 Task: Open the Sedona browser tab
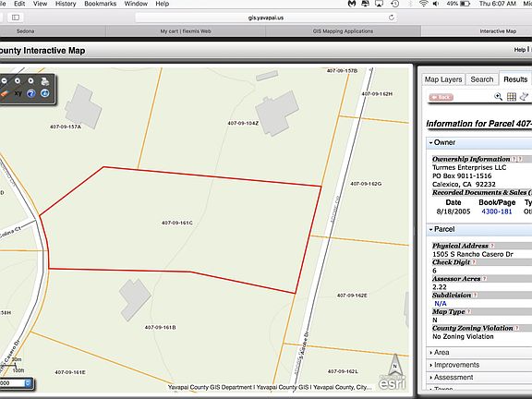53,30
